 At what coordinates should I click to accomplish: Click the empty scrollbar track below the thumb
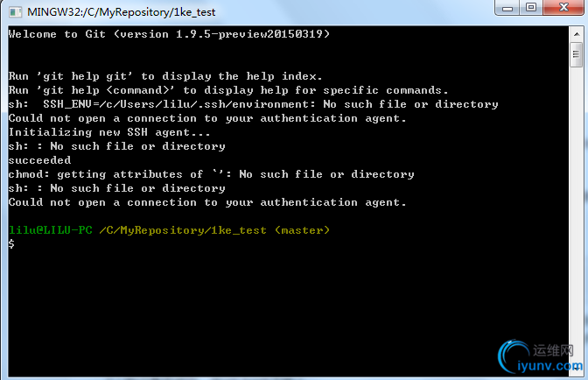[577, 219]
